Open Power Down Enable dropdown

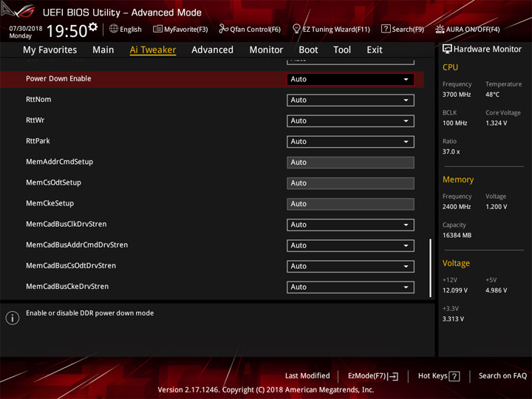click(x=350, y=79)
